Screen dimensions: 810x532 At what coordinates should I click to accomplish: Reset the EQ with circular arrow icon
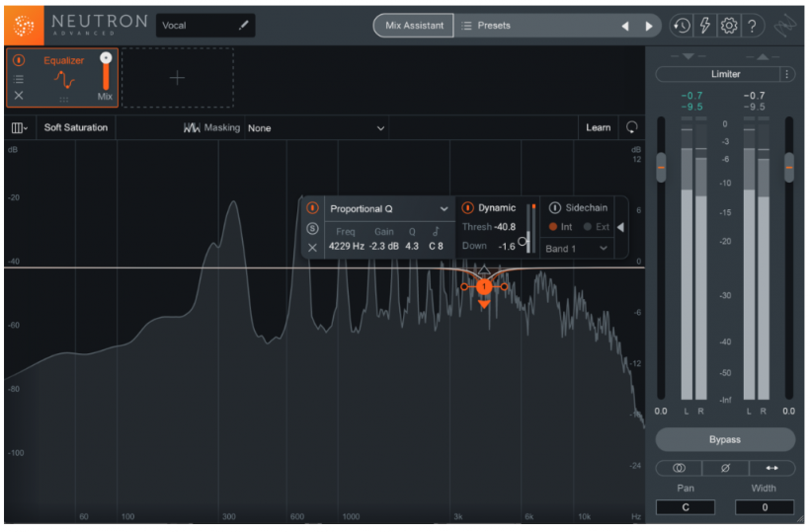631,127
